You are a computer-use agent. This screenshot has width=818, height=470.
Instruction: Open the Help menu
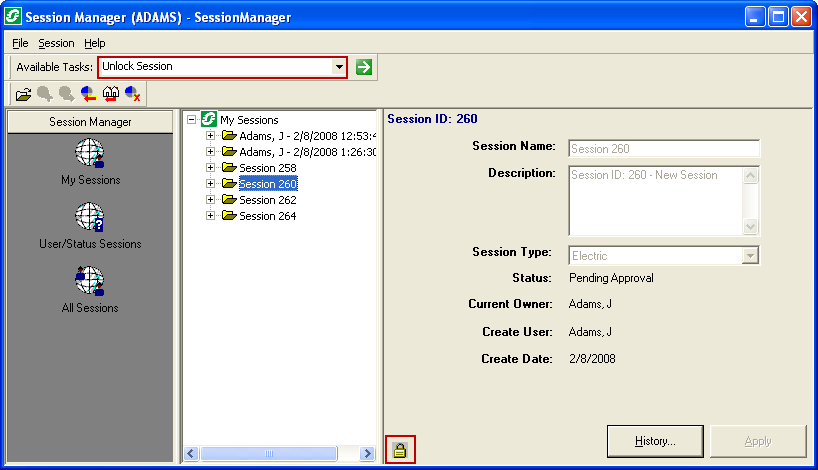94,43
